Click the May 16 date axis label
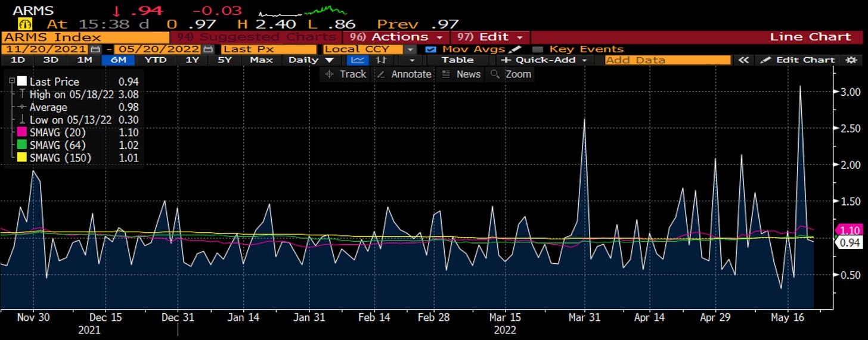Viewport: 868px width, 340px height. point(787,317)
